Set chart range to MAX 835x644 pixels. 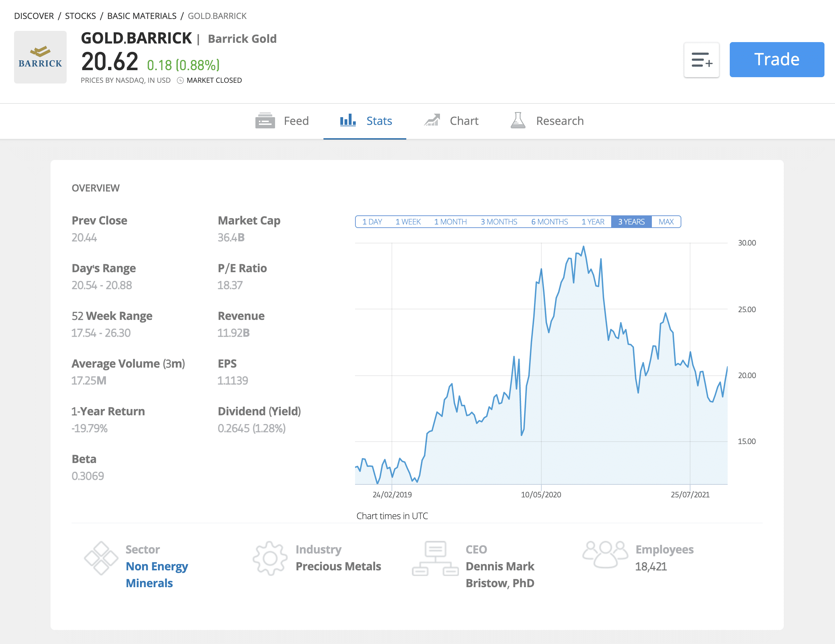pos(666,222)
